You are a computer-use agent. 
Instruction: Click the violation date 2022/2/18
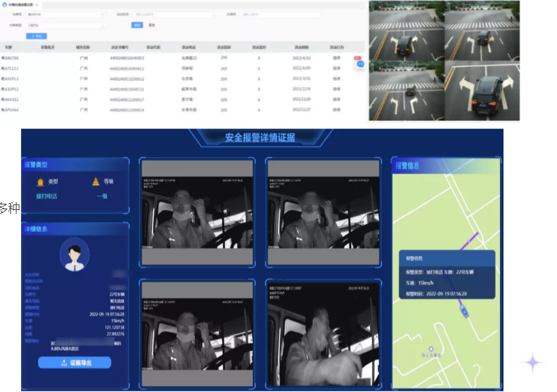(302, 89)
